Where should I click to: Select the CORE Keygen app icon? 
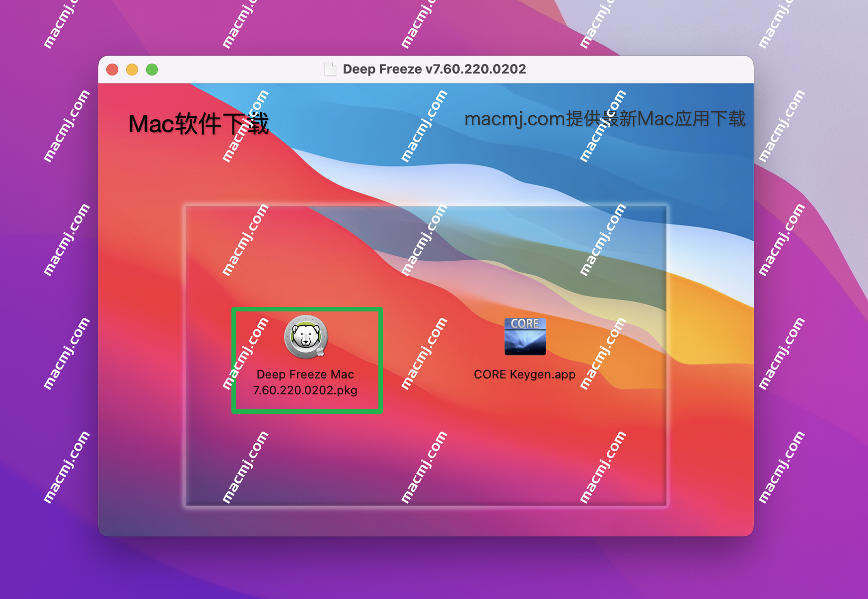525,337
